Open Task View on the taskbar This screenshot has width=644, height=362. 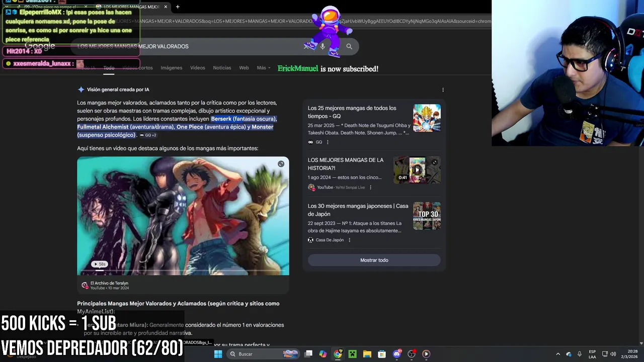[x=308, y=354]
